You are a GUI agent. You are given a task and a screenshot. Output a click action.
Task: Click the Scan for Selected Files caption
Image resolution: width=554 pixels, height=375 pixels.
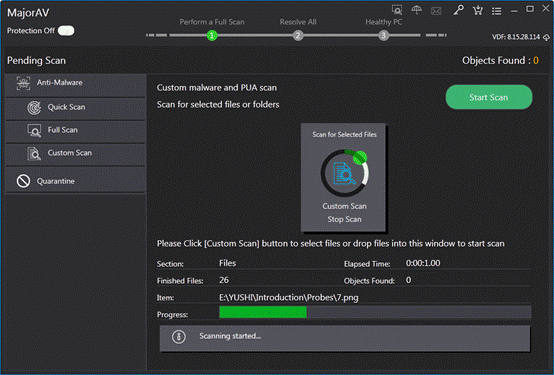344,135
